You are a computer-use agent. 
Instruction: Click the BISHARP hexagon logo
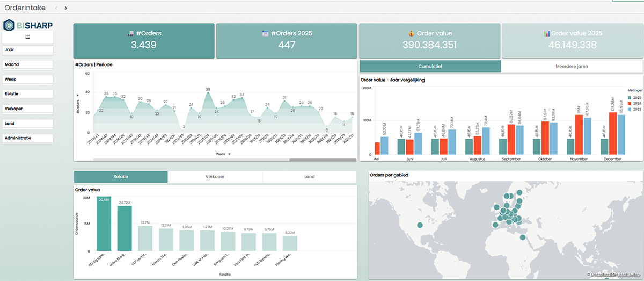click(9, 25)
